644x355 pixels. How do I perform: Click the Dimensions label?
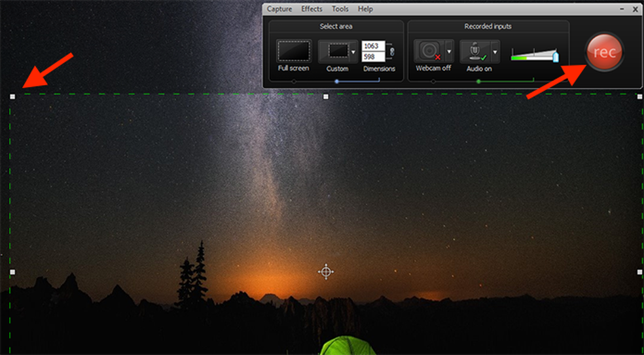379,69
